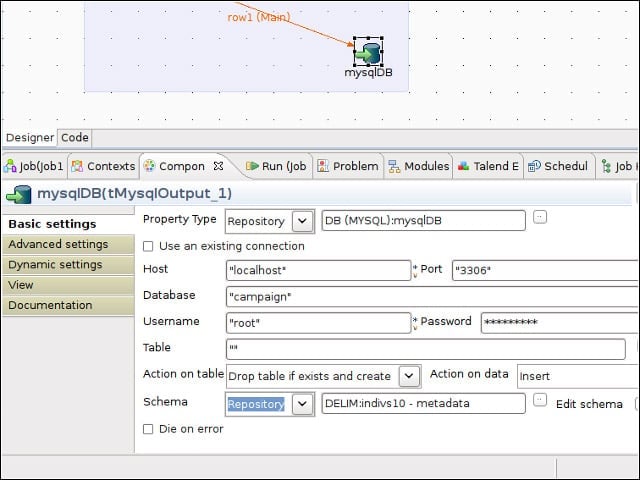This screenshot has width=640, height=480.
Task: Switch to the Designer tab
Action: (x=30, y=138)
